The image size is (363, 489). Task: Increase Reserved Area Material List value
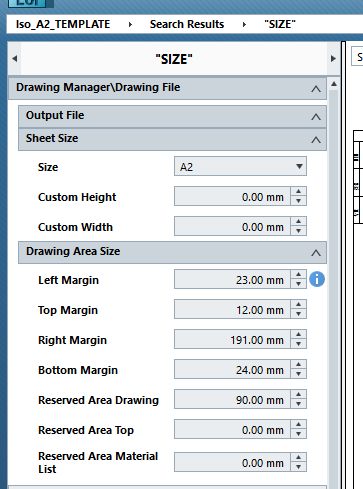(299, 457)
